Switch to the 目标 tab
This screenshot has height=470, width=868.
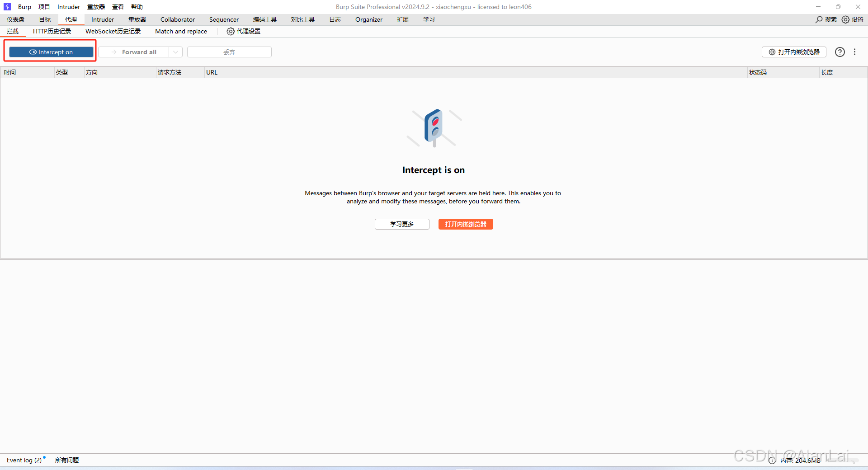45,19
